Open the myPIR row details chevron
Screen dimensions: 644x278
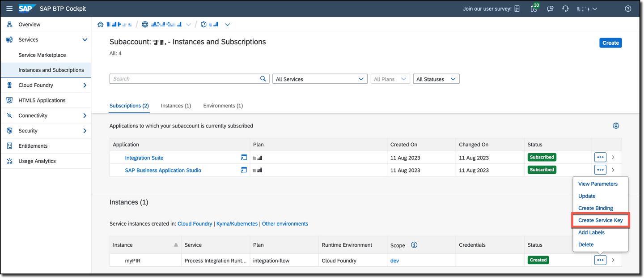tap(613, 260)
